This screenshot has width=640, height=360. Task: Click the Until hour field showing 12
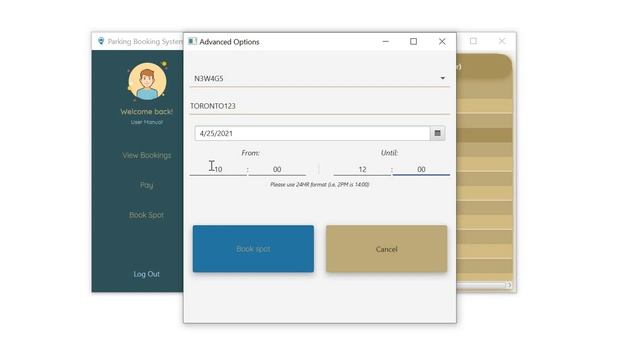[x=362, y=169]
